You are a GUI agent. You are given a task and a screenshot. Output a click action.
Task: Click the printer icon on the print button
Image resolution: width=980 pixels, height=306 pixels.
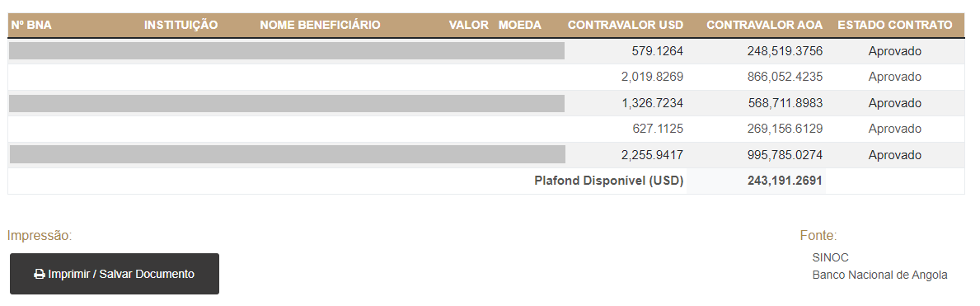coord(40,274)
